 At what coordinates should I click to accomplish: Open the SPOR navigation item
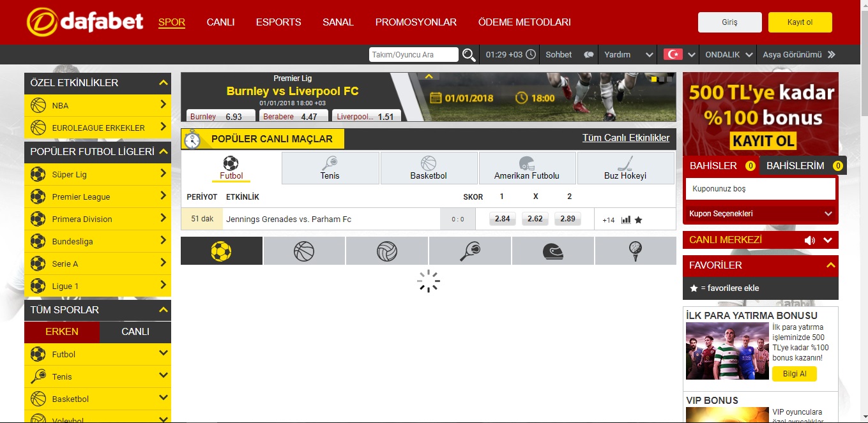(172, 22)
